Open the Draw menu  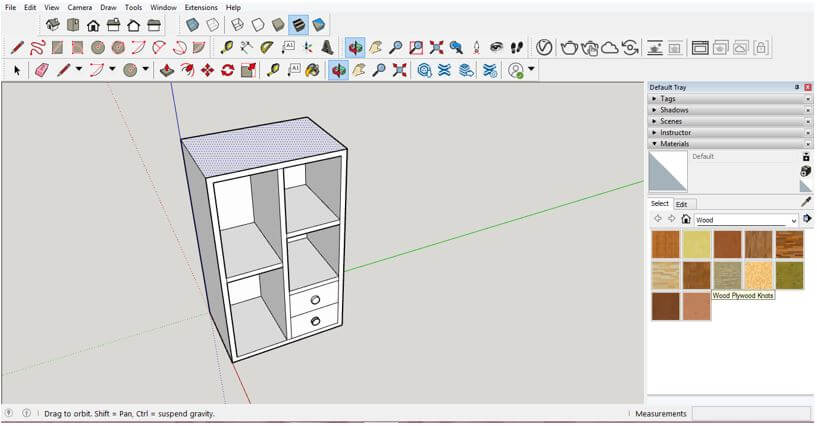tap(108, 7)
